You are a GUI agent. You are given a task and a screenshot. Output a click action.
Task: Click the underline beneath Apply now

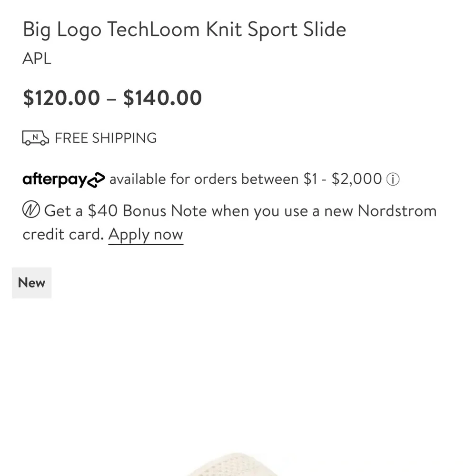click(146, 243)
